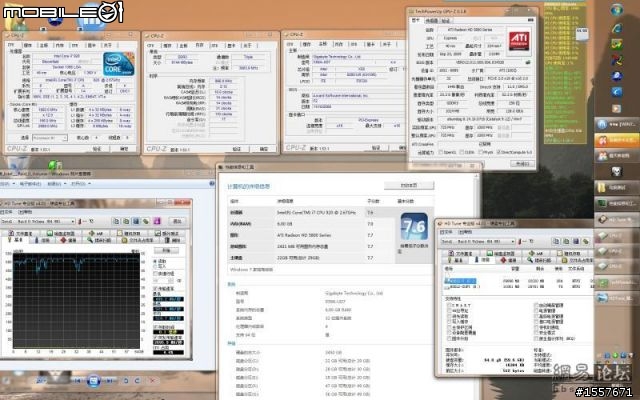The width and height of the screenshot is (640, 400).
Task: Click BIOS save chip icon in GPU-Z
Action: point(528,62)
